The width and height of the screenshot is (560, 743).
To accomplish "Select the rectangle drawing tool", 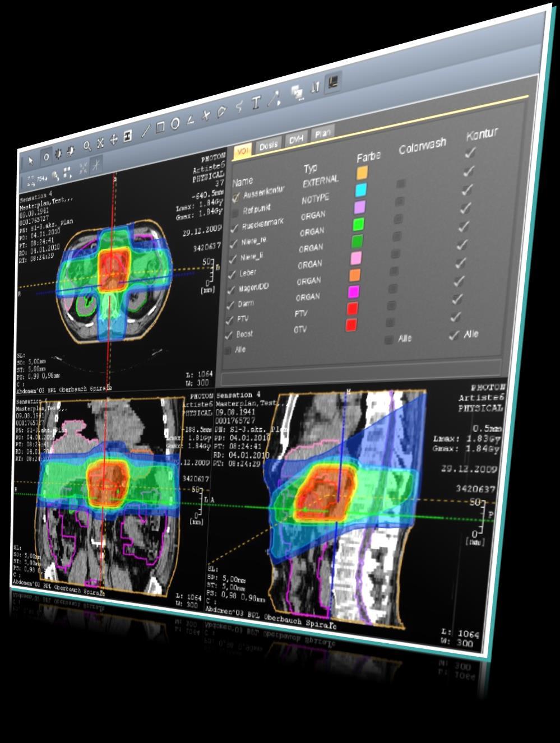I will [160, 128].
